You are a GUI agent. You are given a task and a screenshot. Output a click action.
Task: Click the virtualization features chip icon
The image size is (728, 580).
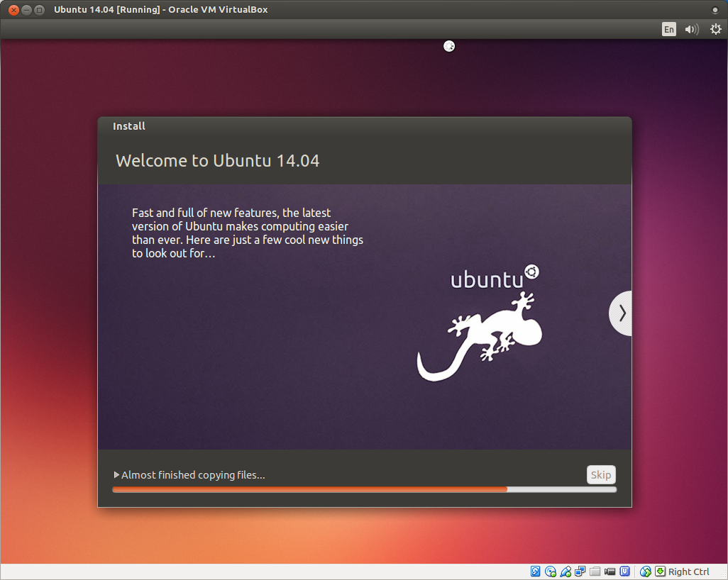point(625,571)
